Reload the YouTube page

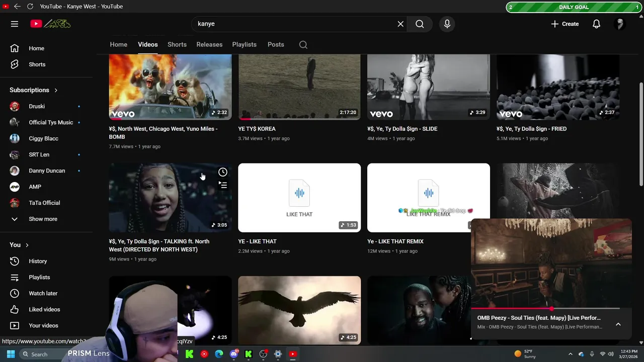click(x=30, y=7)
